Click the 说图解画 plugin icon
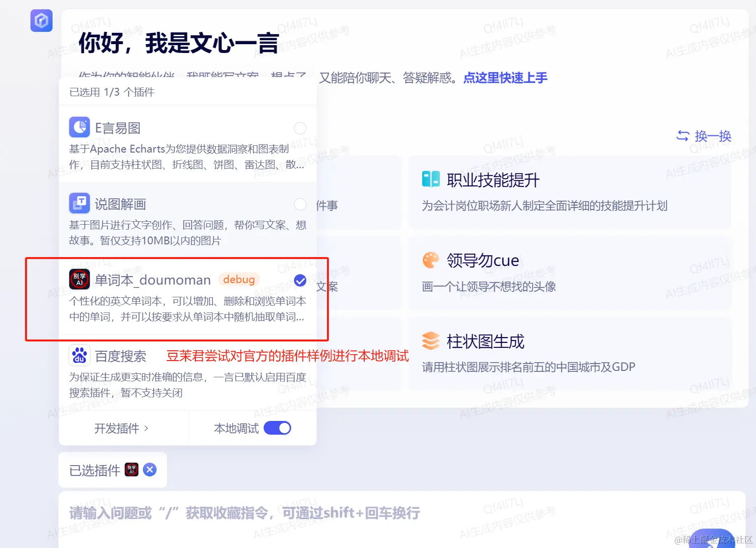 [79, 203]
